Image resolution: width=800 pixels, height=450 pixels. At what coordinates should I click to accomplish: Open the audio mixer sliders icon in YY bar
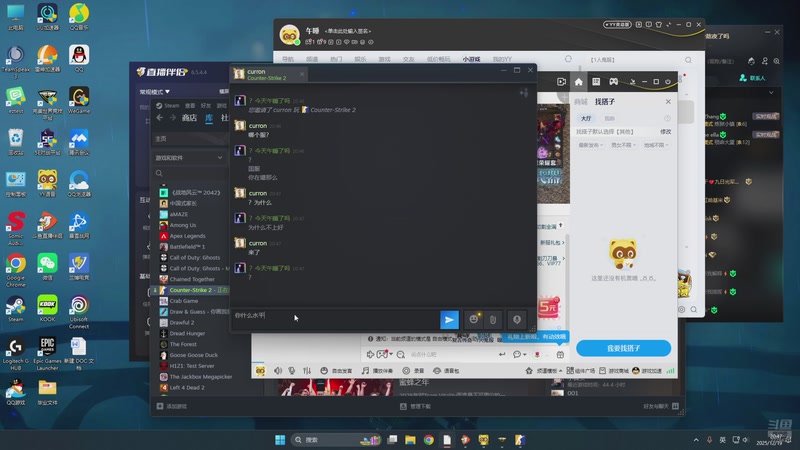[x=307, y=371]
